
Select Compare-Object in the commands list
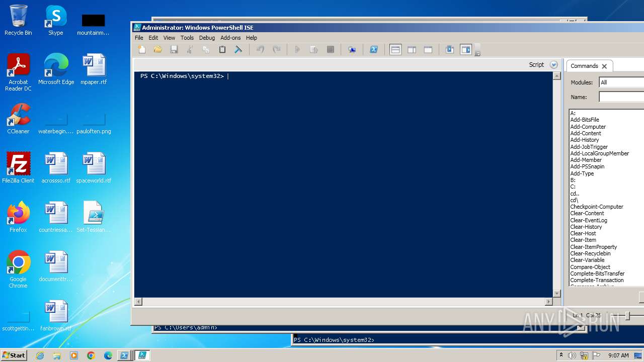(x=590, y=267)
